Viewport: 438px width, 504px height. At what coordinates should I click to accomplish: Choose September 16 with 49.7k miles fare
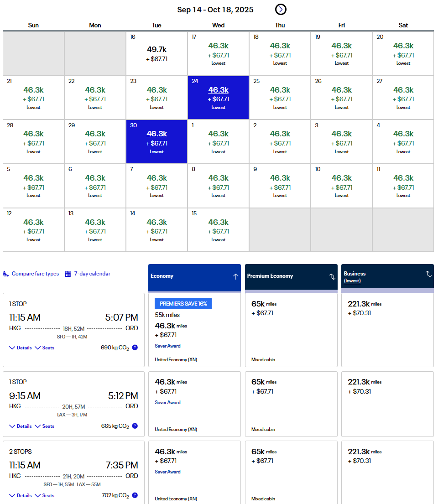(156, 53)
